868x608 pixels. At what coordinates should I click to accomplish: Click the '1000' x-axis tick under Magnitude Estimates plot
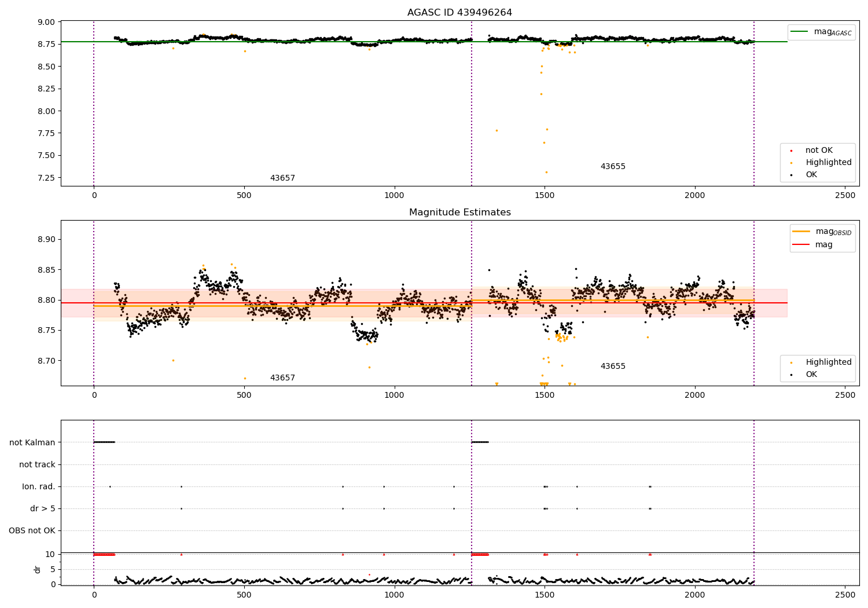pos(394,395)
